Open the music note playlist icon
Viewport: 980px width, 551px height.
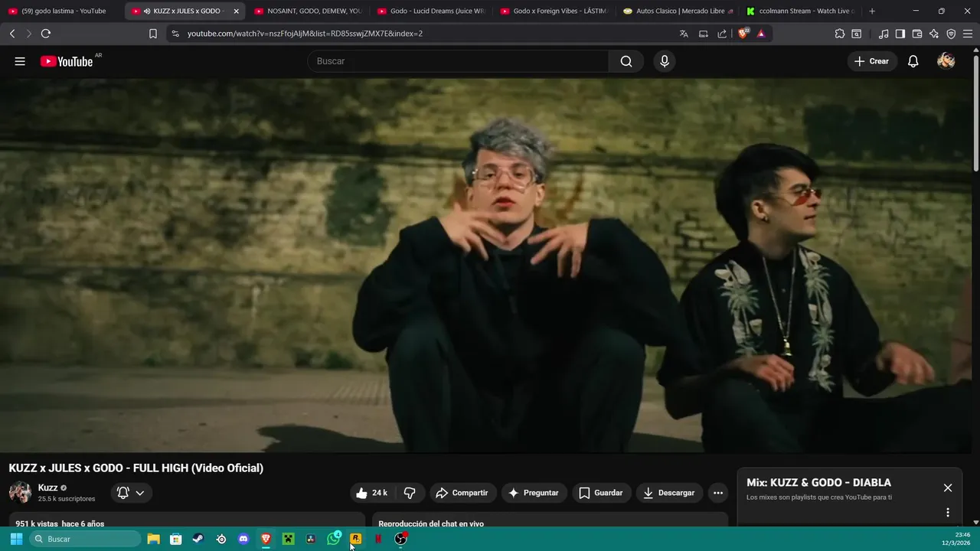884,34
